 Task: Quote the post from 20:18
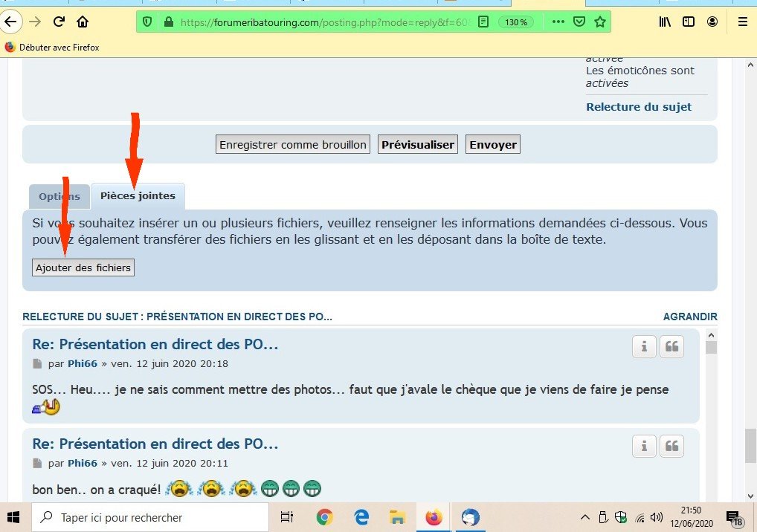(x=671, y=347)
